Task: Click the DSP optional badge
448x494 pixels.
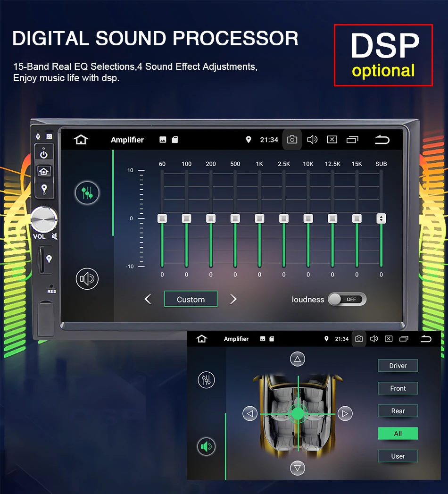Action: pos(383,55)
